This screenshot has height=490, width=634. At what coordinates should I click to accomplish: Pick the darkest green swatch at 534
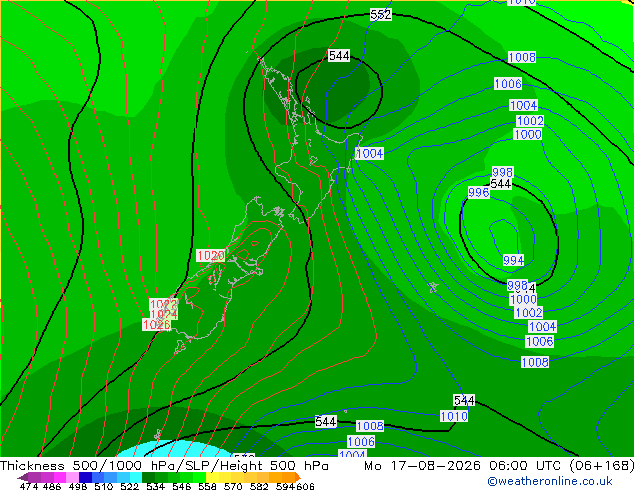[x=148, y=477]
